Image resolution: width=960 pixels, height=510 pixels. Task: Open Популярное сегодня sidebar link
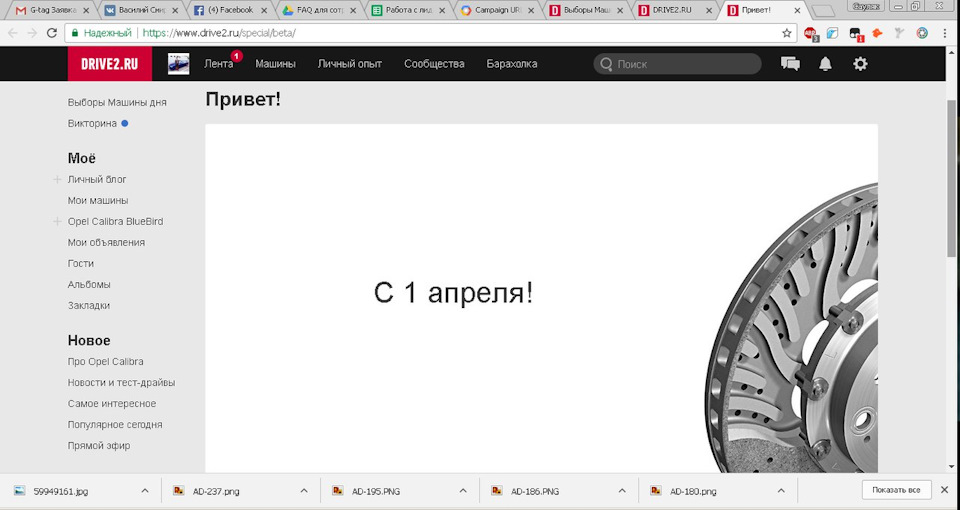pyautogui.click(x=115, y=424)
